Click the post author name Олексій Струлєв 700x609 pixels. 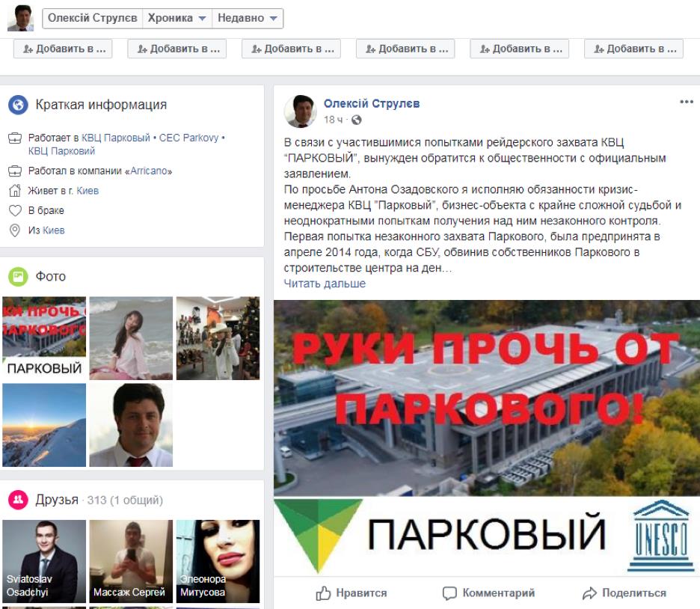click(372, 103)
